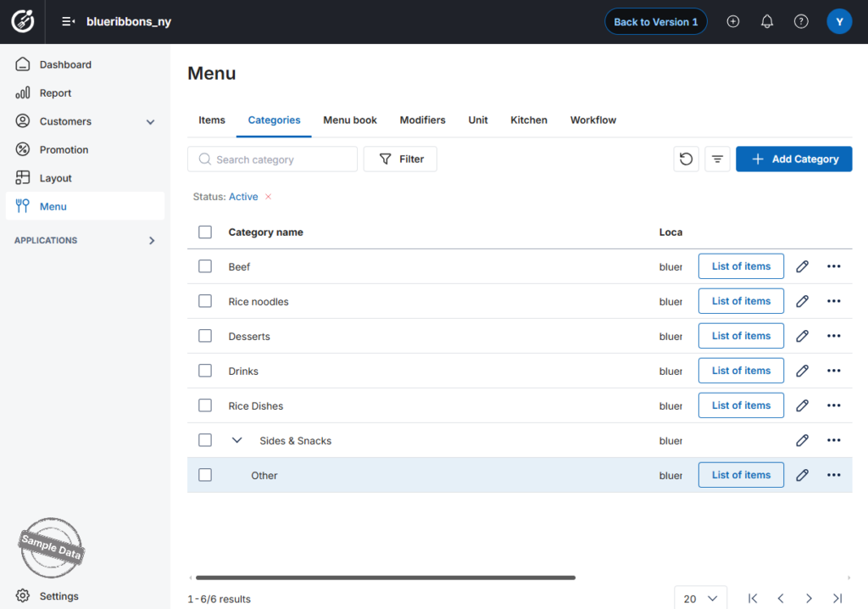868x609 pixels.
Task: Open Layout in the sidebar
Action: (86, 178)
